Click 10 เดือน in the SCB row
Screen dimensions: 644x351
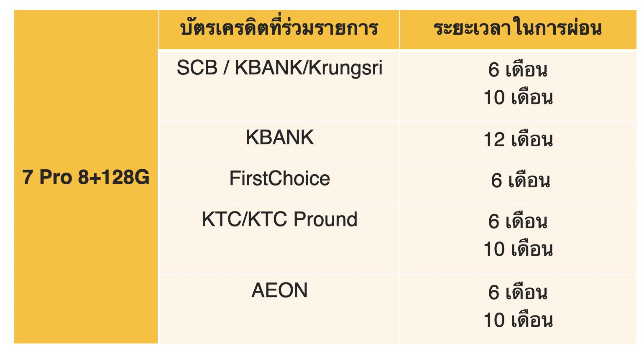[x=518, y=98]
